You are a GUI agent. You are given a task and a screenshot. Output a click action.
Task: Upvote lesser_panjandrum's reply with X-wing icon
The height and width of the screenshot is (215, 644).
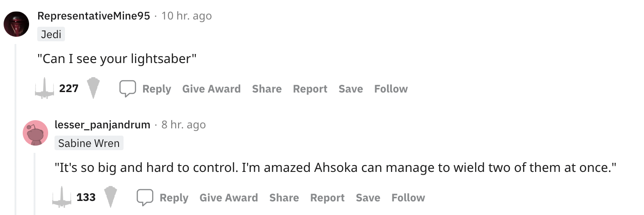tap(62, 197)
